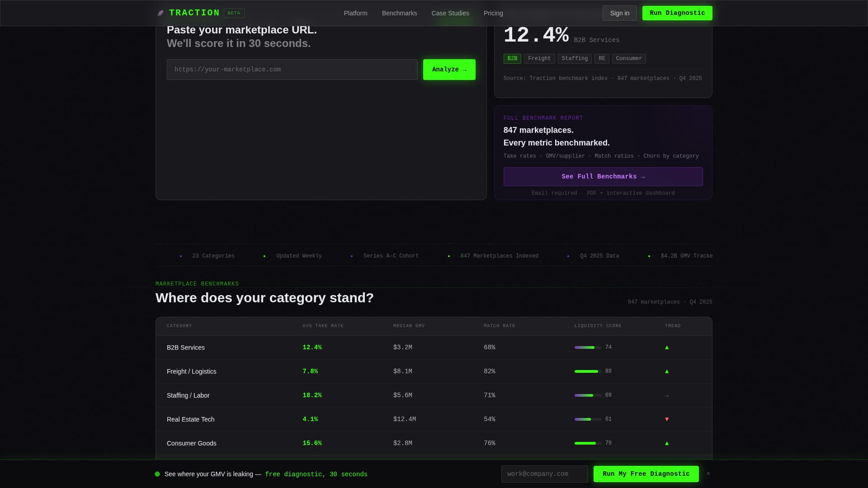
Task: Click the Traction rocket logo icon
Action: coord(160,13)
